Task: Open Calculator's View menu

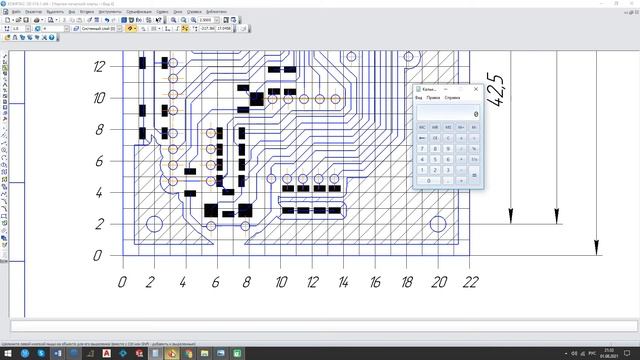Action: pos(419,98)
